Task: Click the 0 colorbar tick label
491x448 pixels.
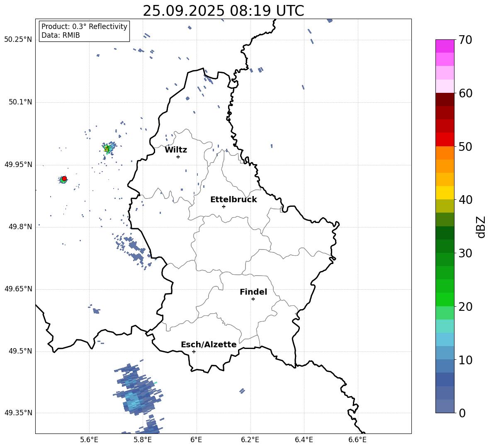Action: (x=462, y=413)
